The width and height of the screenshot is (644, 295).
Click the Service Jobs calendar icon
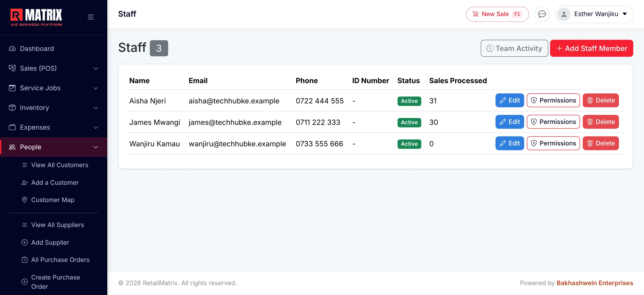click(x=12, y=88)
